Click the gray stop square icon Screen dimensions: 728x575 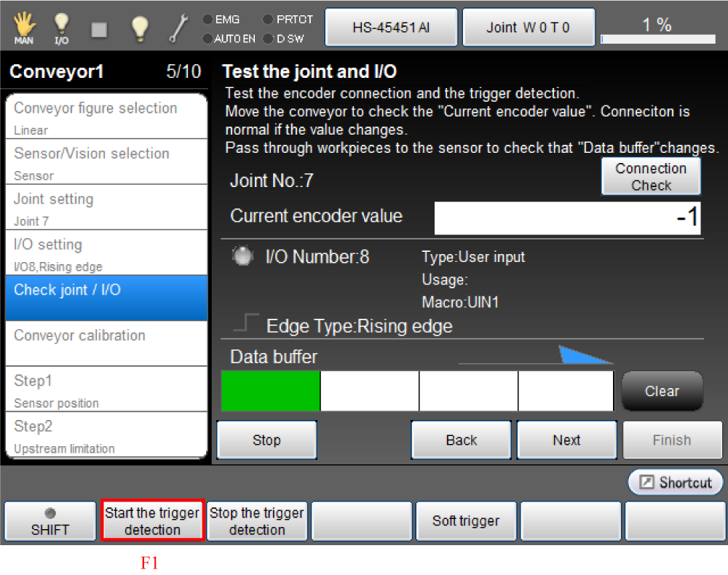tap(100, 28)
